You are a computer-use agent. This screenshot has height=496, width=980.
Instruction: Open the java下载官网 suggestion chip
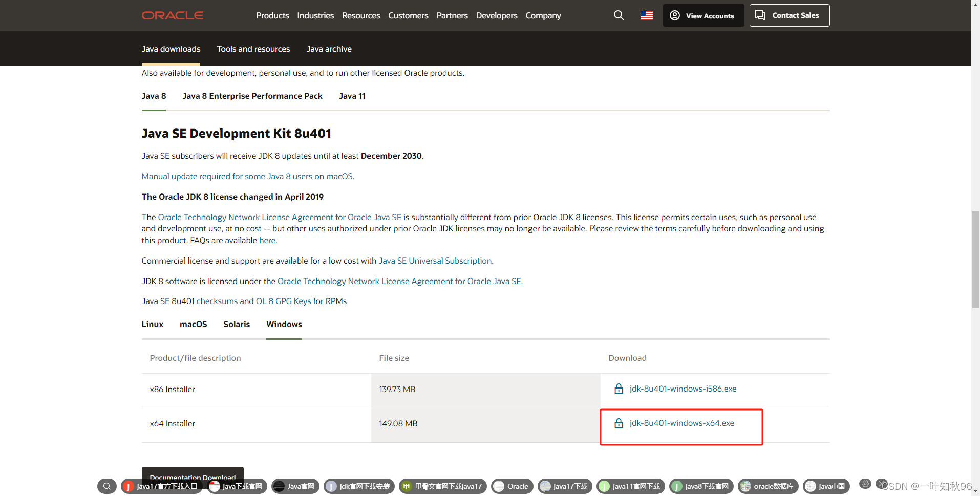237,486
